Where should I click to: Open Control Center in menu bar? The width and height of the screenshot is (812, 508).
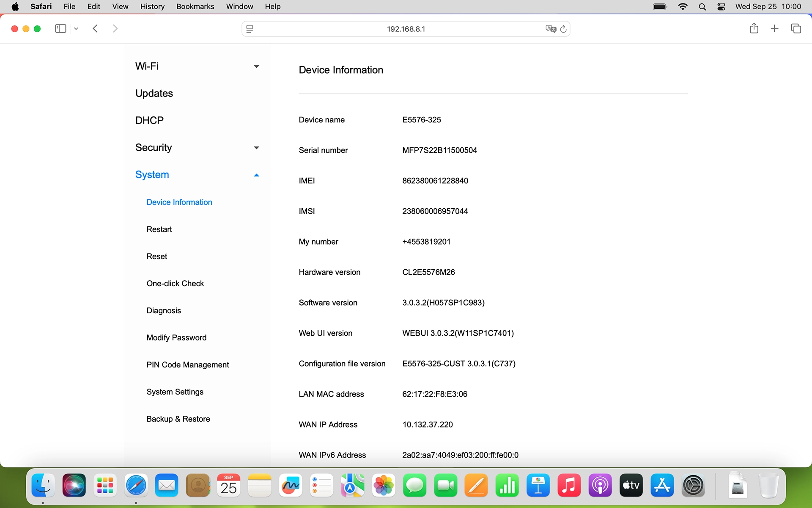(x=721, y=6)
